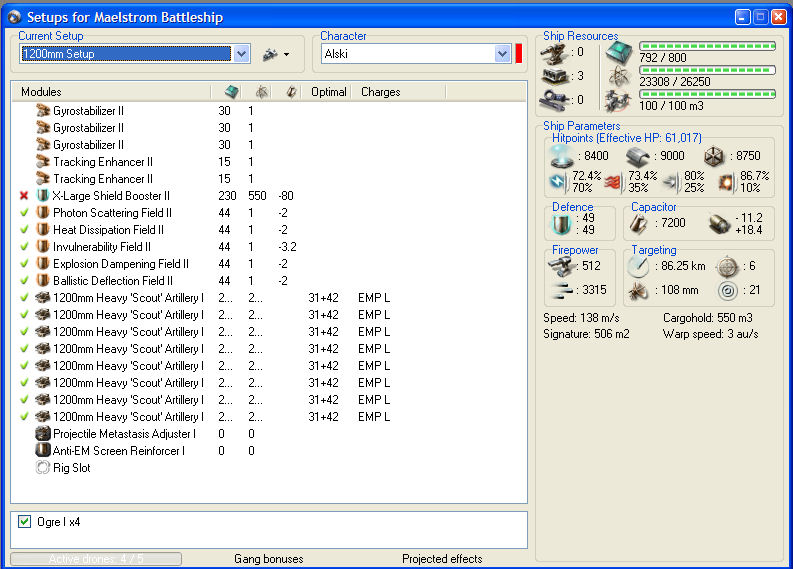793x569 pixels.
Task: Click the EM resistance icon 72.4%
Action: click(x=558, y=182)
